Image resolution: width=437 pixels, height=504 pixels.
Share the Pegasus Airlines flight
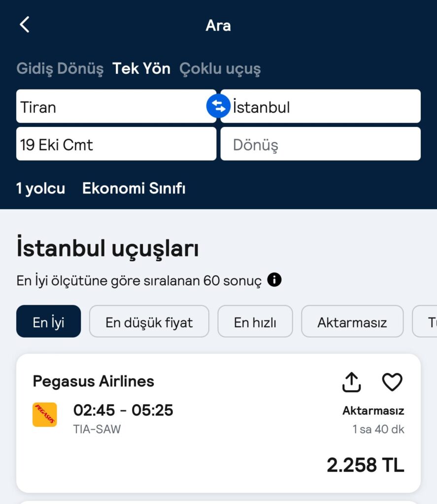351,382
